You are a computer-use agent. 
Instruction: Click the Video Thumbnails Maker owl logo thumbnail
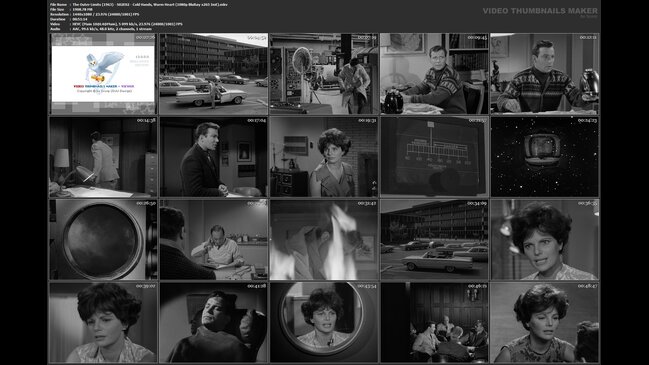point(103,74)
